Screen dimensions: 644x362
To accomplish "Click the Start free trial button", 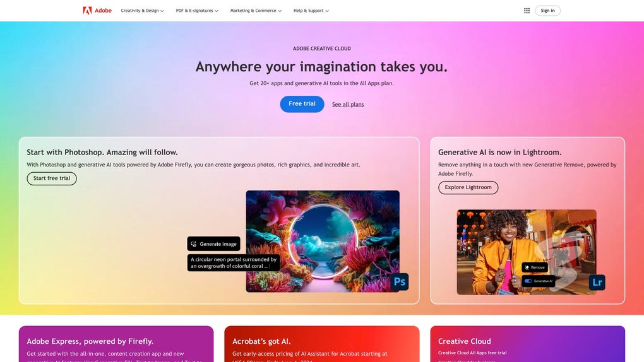I will click(x=52, y=178).
